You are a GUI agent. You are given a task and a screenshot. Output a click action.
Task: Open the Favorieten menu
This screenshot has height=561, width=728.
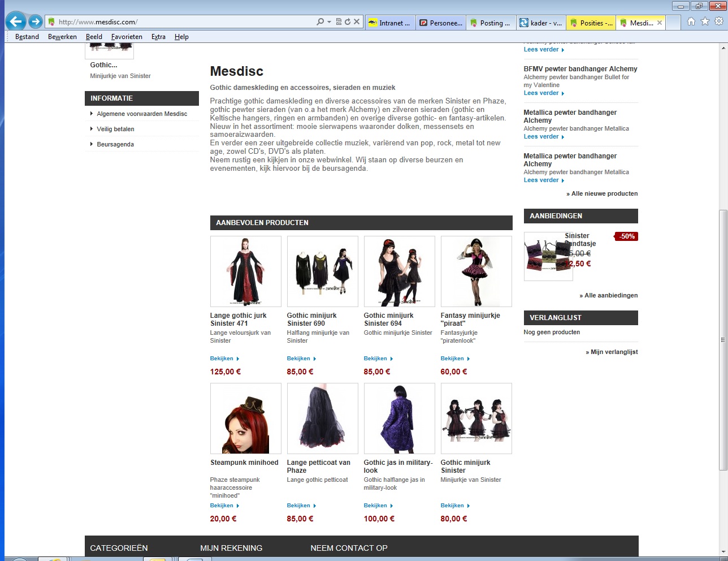coord(127,37)
